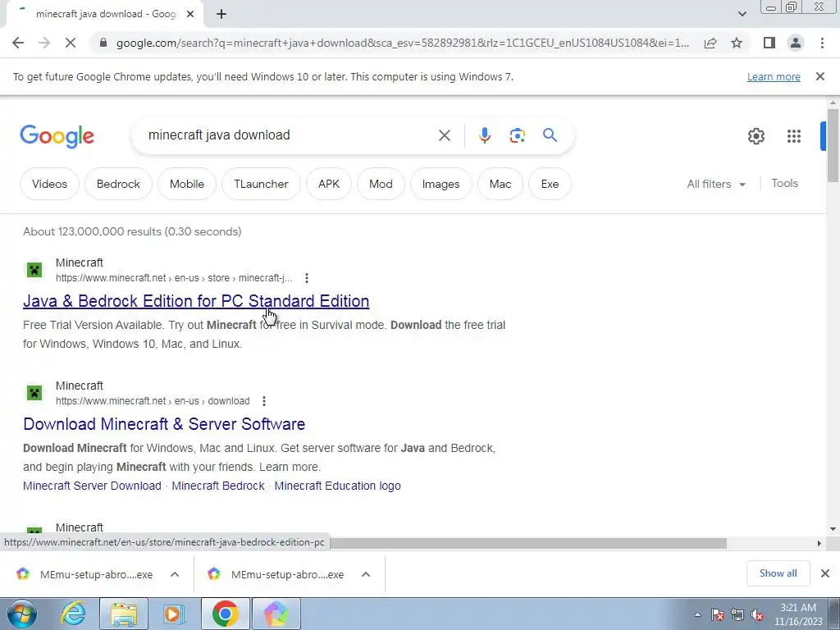840x630 pixels.
Task: Open the Chrome profile avatar
Action: click(796, 43)
